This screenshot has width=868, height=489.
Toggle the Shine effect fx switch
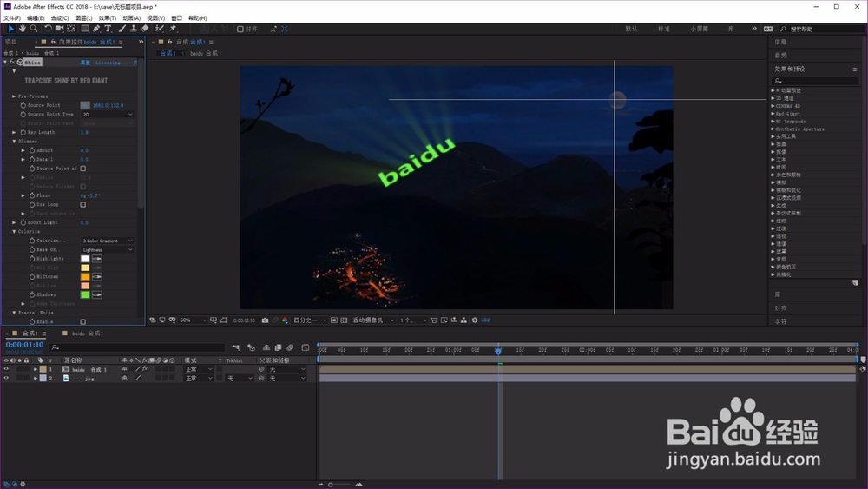(12, 63)
